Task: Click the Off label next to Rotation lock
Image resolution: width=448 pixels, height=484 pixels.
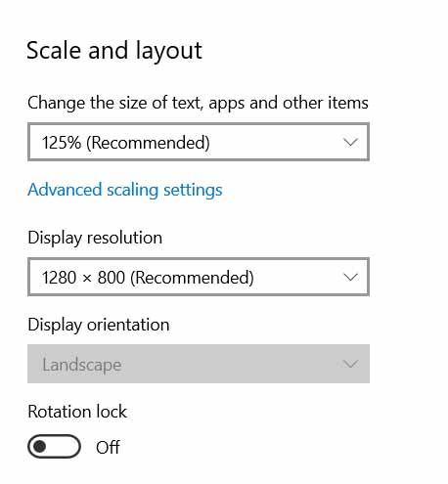Action: click(108, 447)
